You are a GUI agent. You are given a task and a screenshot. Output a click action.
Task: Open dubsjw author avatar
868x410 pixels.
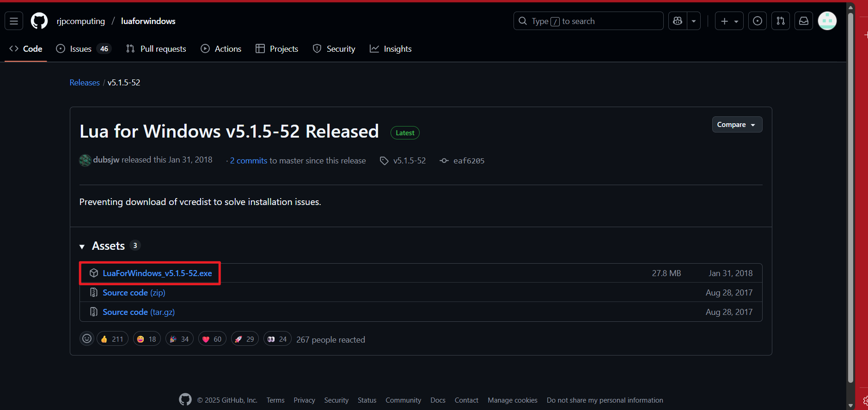[85, 160]
